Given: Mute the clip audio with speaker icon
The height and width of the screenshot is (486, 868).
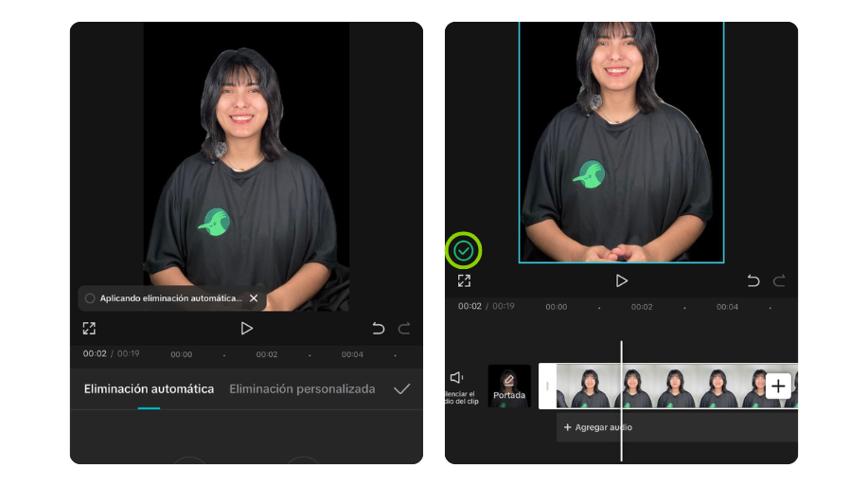Looking at the screenshot, I should click(x=458, y=378).
